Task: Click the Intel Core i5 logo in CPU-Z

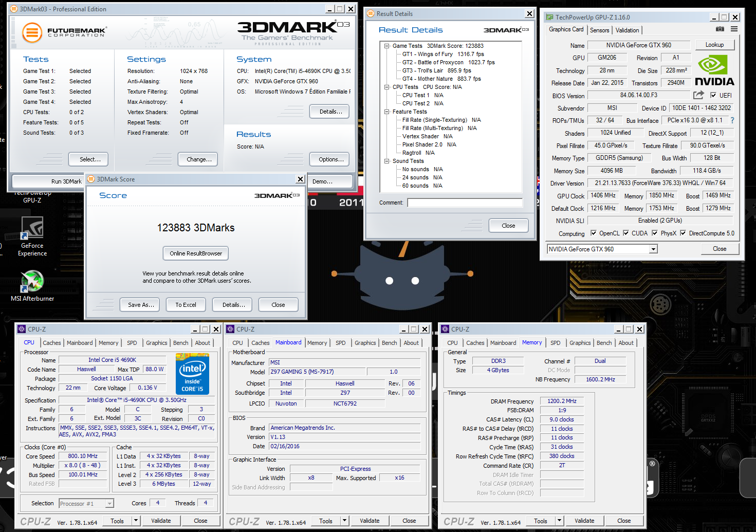Action: pos(193,374)
